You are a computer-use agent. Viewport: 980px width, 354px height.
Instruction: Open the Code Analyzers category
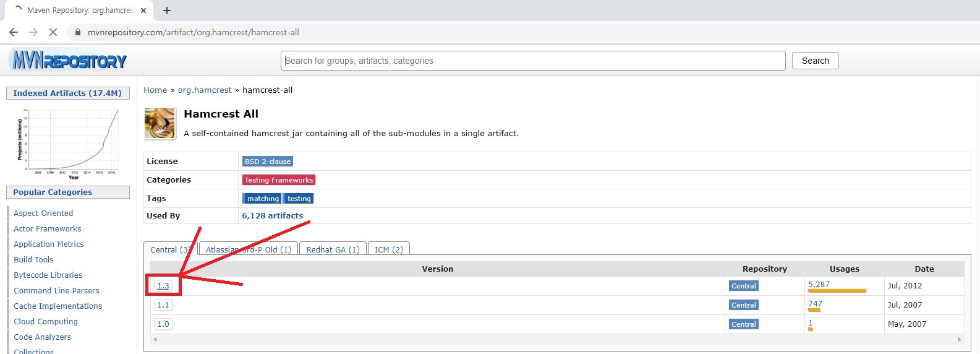(x=42, y=337)
